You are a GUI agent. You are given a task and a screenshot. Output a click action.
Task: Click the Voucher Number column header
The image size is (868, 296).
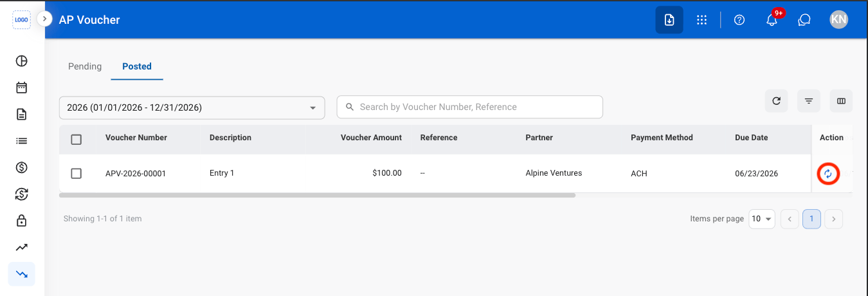[x=136, y=138]
